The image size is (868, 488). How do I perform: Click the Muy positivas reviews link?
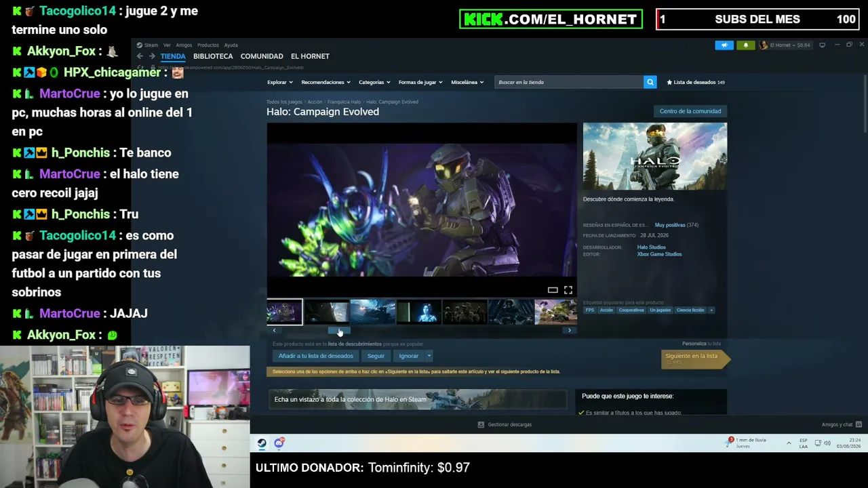coord(670,225)
